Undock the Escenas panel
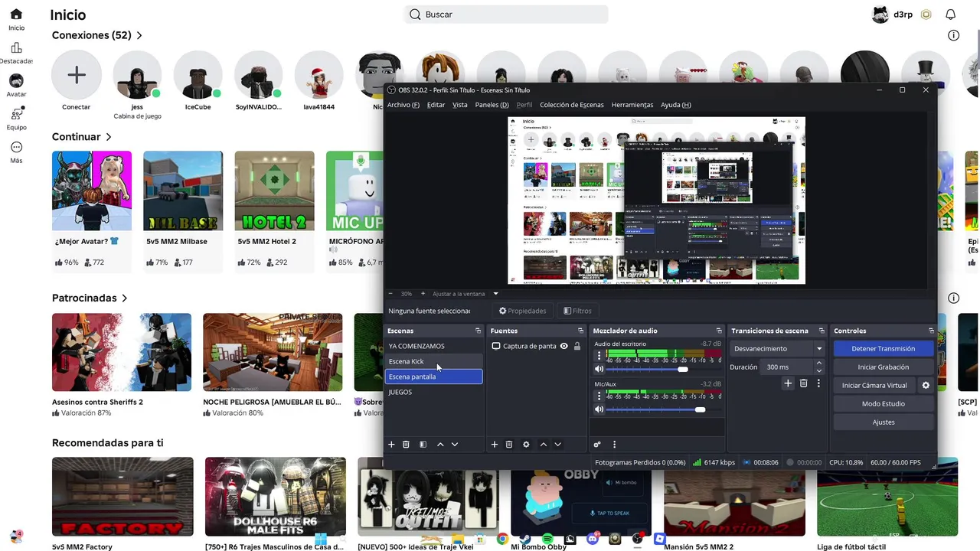This screenshot has height=551, width=980. [x=479, y=331]
